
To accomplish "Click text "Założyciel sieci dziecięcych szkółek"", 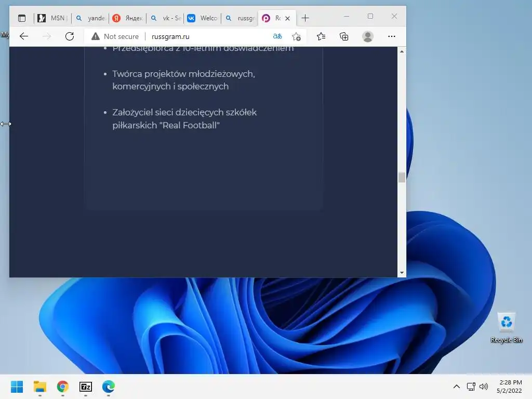I will click(184, 112).
